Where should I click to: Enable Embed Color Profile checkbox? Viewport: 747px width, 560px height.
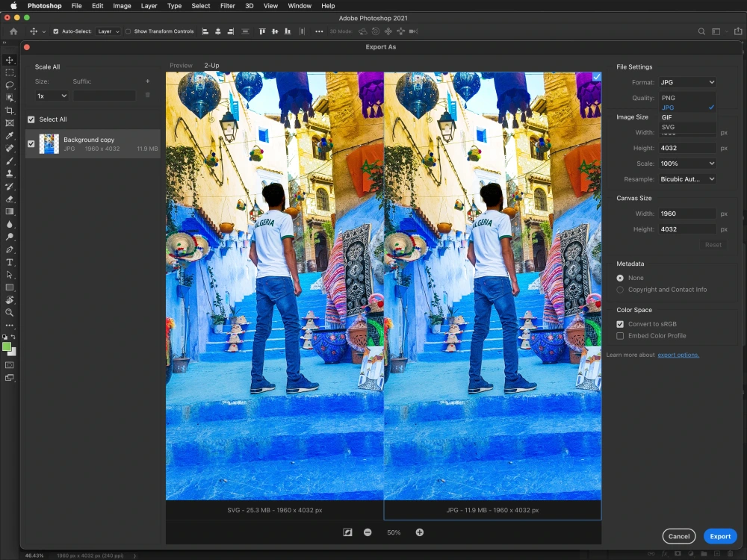point(620,336)
